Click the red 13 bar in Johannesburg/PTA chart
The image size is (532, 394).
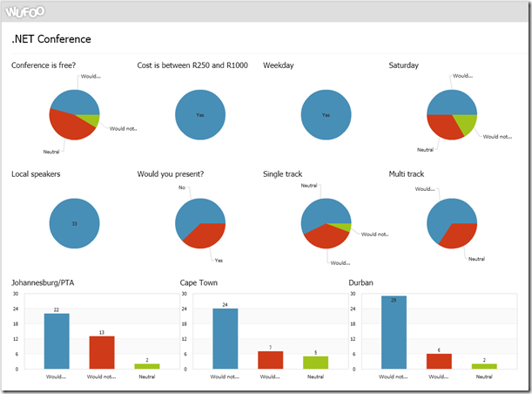(102, 352)
